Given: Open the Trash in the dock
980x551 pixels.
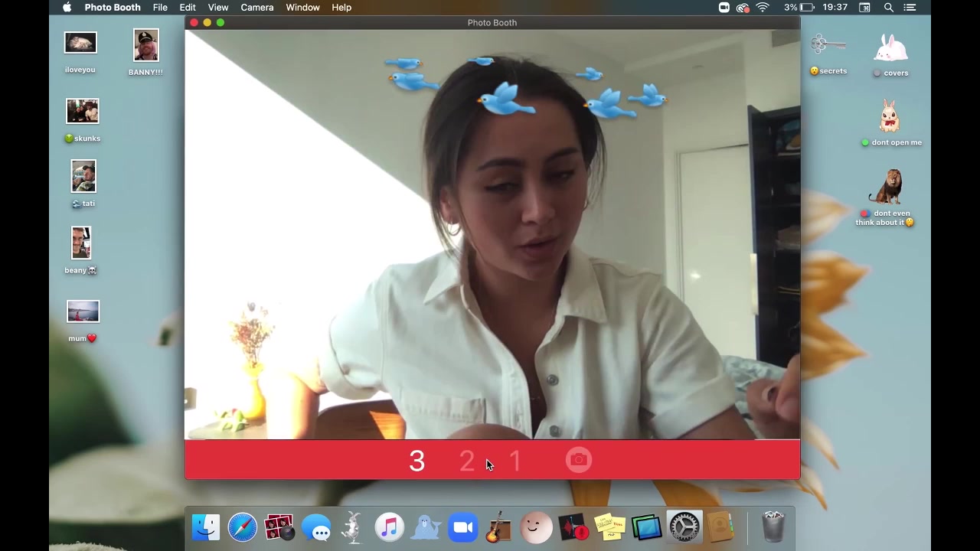Looking at the screenshot, I should coord(773,527).
